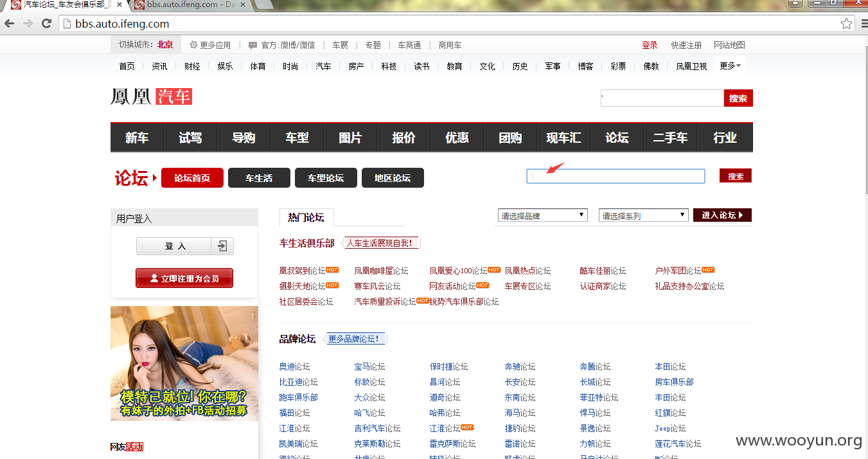Viewport: 868px width, 459px height.
Task: Open the 报价 main menu item
Action: click(x=403, y=138)
